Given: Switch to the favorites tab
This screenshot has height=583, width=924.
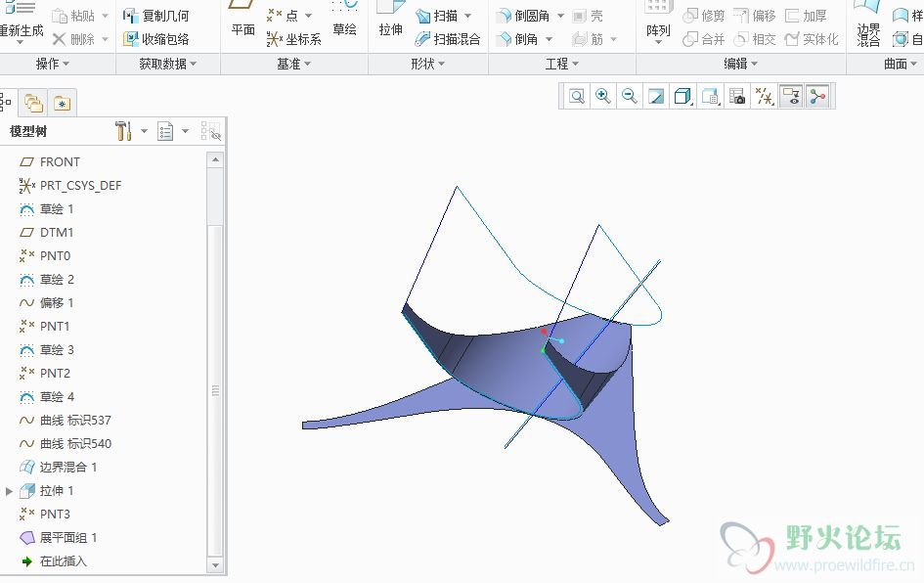Looking at the screenshot, I should tap(62, 104).
